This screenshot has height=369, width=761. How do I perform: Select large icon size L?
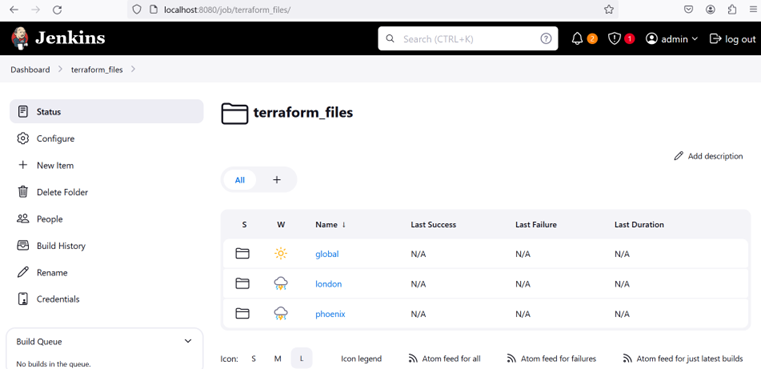pos(301,359)
